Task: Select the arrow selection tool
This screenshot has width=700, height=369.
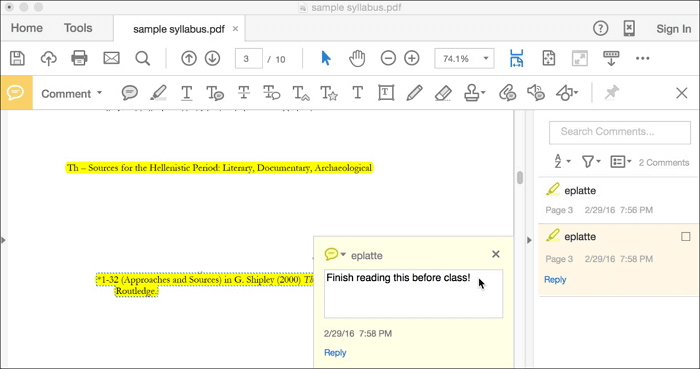Action: coord(326,58)
